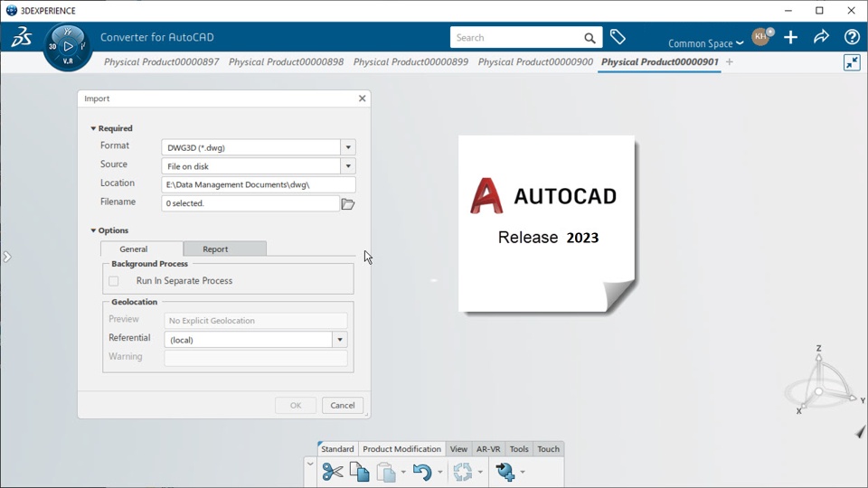868x488 pixels.
Task: Collapse the header with the arrows icon
Action: pos(852,62)
